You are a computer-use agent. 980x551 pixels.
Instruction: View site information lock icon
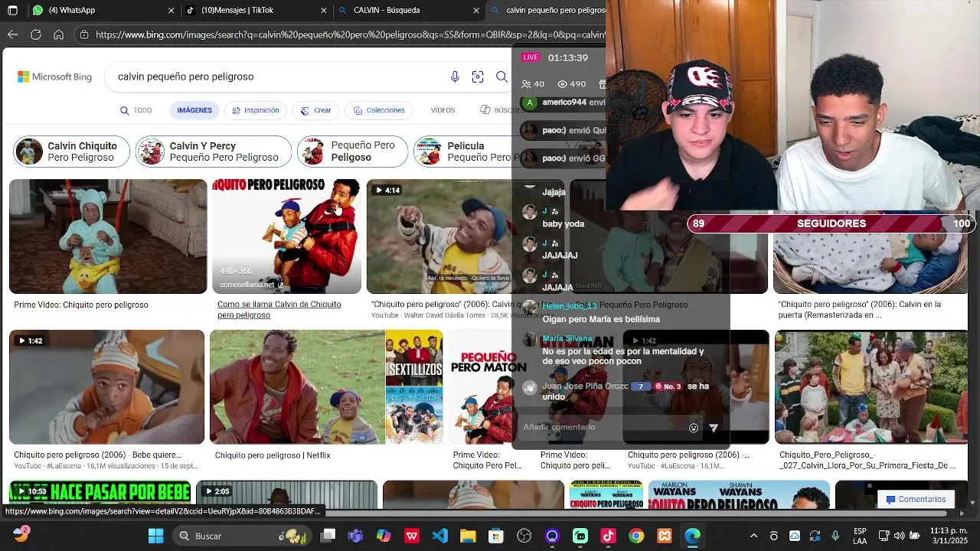pos(84,34)
